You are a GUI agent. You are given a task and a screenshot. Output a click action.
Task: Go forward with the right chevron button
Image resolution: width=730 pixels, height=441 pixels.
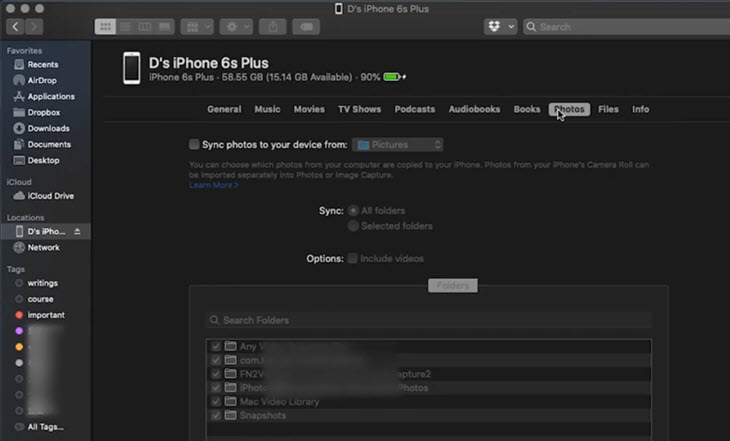(x=34, y=27)
